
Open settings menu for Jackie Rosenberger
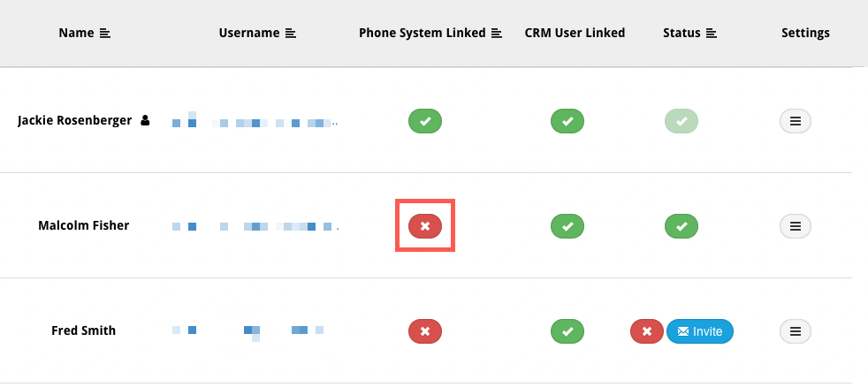coord(796,121)
